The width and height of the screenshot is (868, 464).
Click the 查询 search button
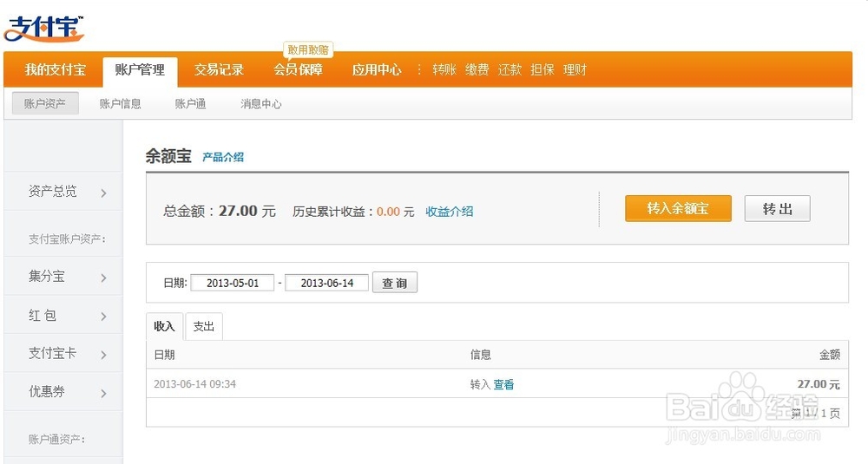point(395,283)
